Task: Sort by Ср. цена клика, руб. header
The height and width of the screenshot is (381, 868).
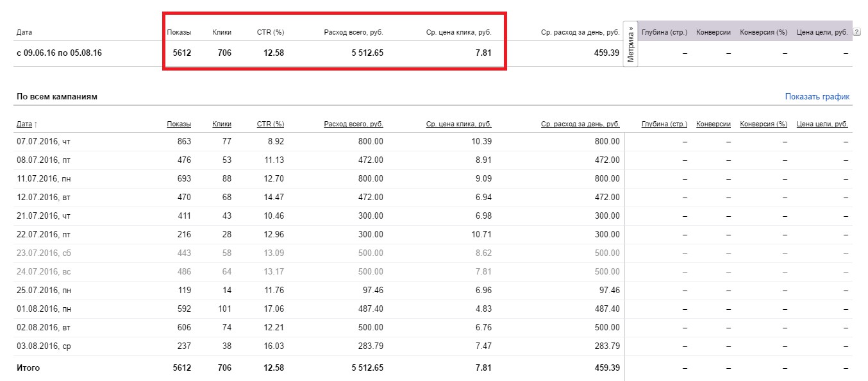Action: [459, 124]
